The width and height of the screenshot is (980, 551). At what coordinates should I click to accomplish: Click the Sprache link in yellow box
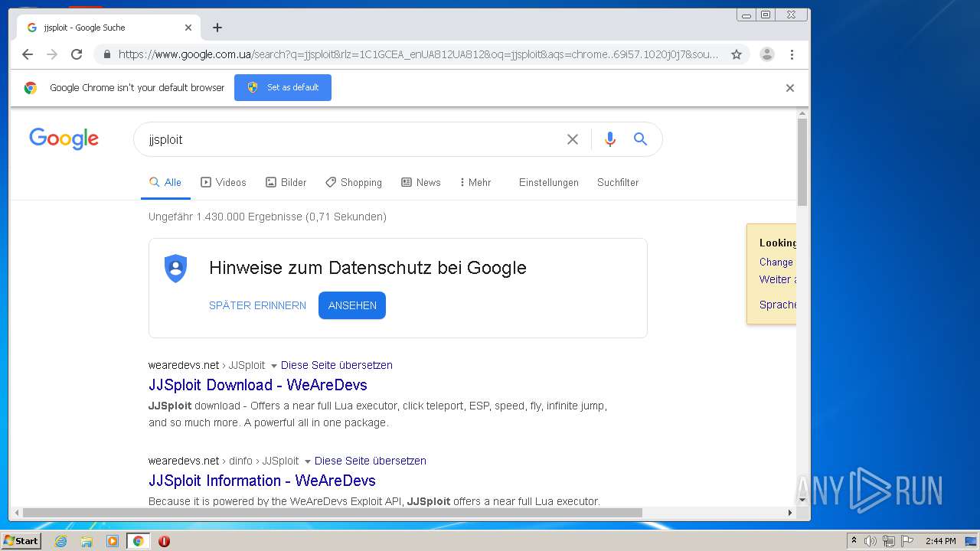[777, 305]
